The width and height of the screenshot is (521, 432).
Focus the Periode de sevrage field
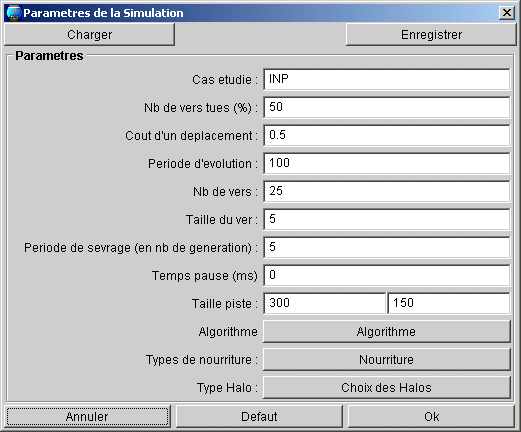pos(387,247)
